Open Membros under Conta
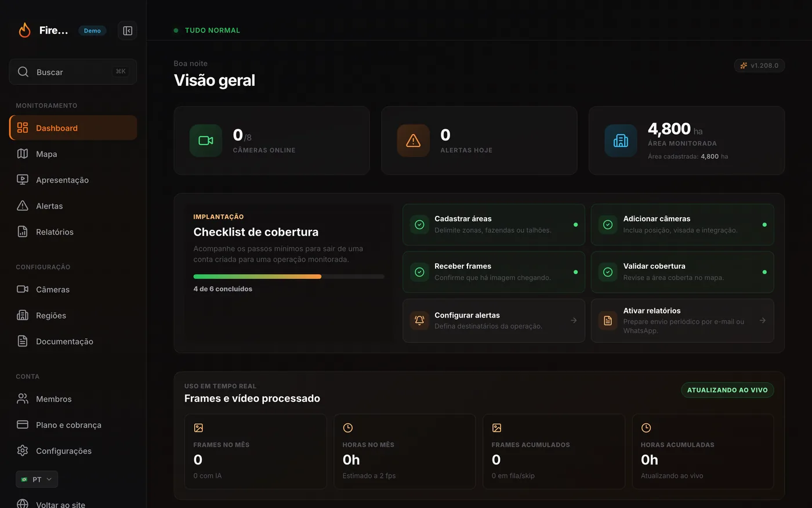 73,399
